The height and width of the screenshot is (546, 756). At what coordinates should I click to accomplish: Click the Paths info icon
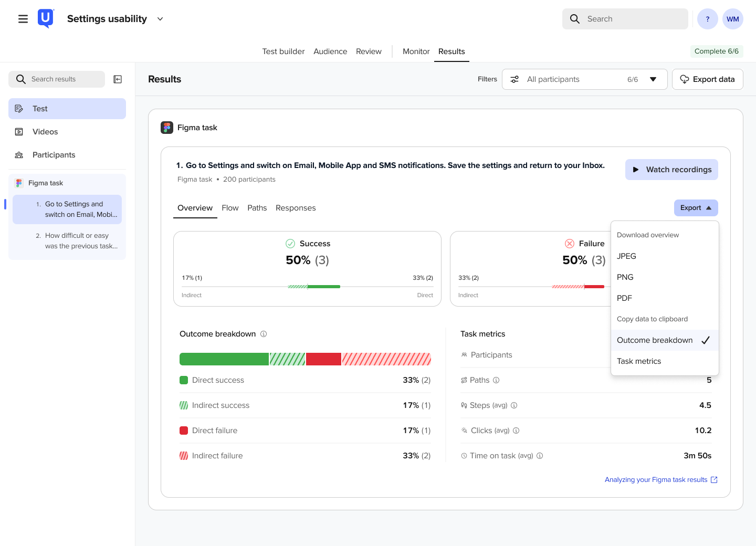(496, 380)
